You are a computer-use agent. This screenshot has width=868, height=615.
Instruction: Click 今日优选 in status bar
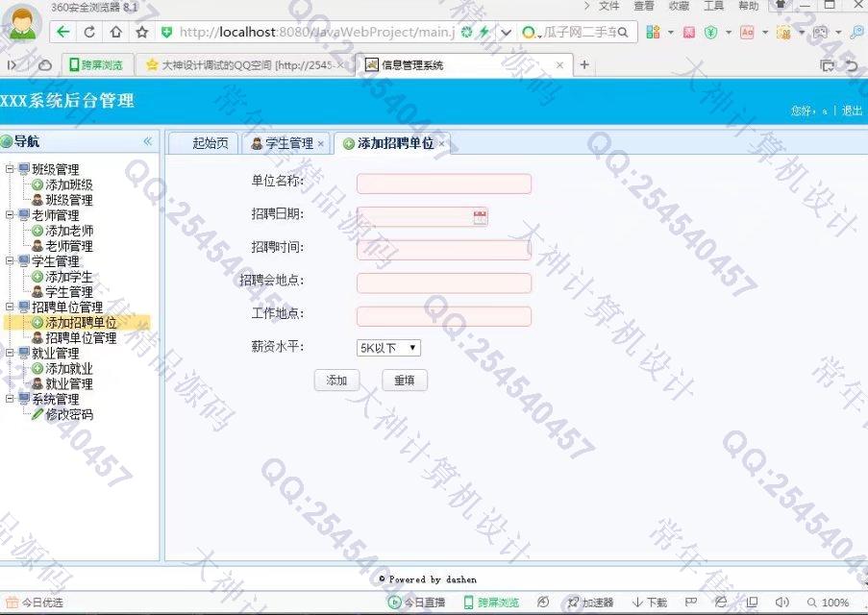pyautogui.click(x=35, y=603)
